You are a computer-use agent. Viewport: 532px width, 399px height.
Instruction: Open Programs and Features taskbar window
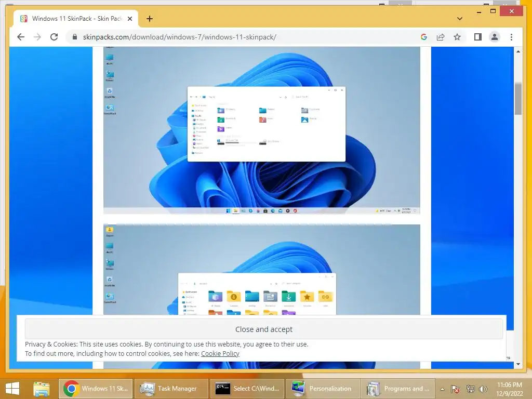pos(397,389)
